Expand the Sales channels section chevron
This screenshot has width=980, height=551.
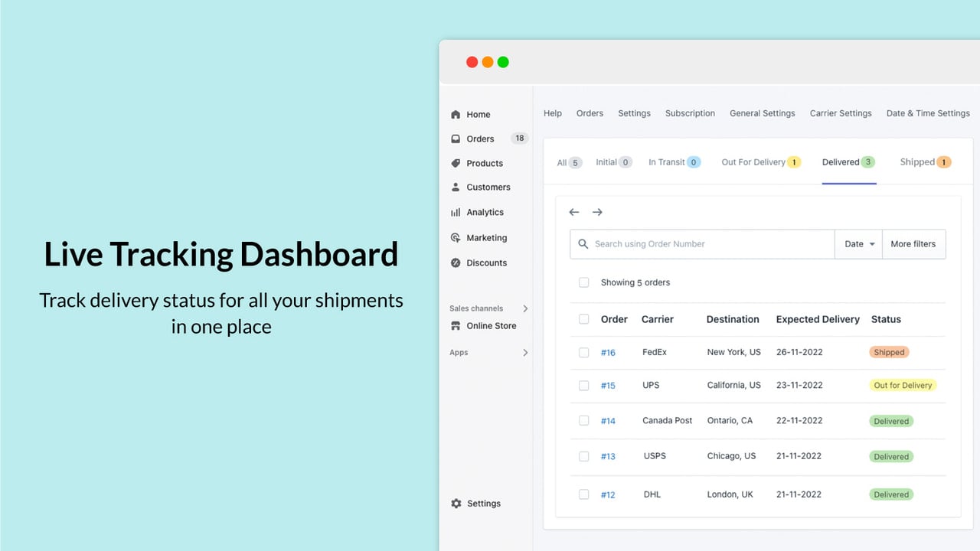coord(525,308)
